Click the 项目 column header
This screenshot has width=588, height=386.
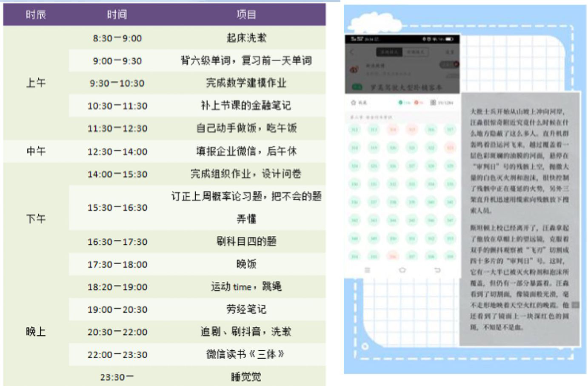click(x=246, y=15)
